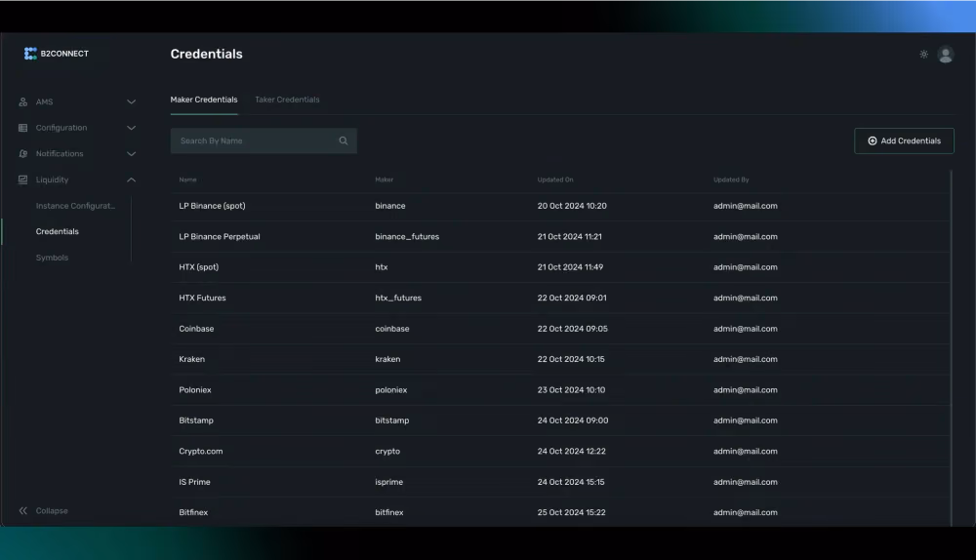This screenshot has height=560, width=976.
Task: Sort by the Name column header
Action: 187,180
